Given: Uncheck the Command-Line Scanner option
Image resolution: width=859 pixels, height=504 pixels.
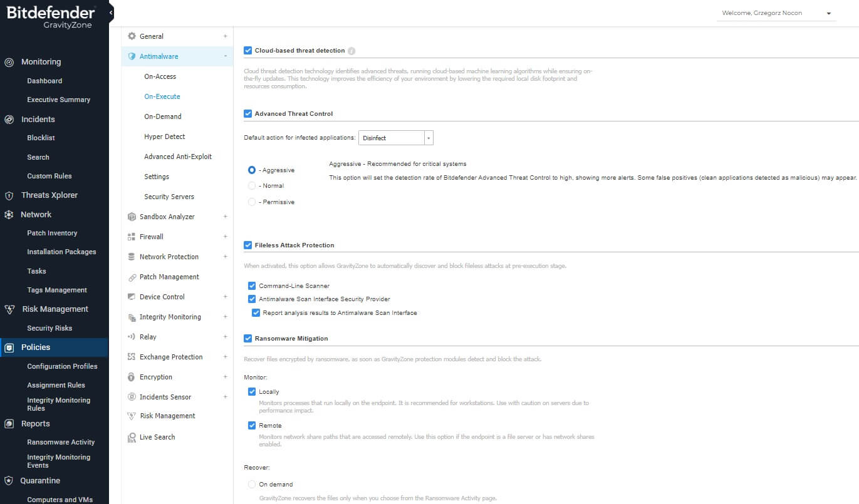Looking at the screenshot, I should [252, 285].
